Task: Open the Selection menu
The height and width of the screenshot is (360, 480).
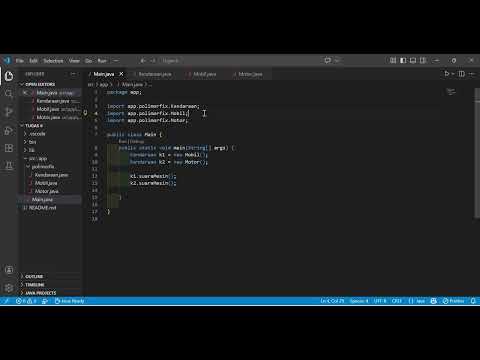Action: click(x=53, y=61)
